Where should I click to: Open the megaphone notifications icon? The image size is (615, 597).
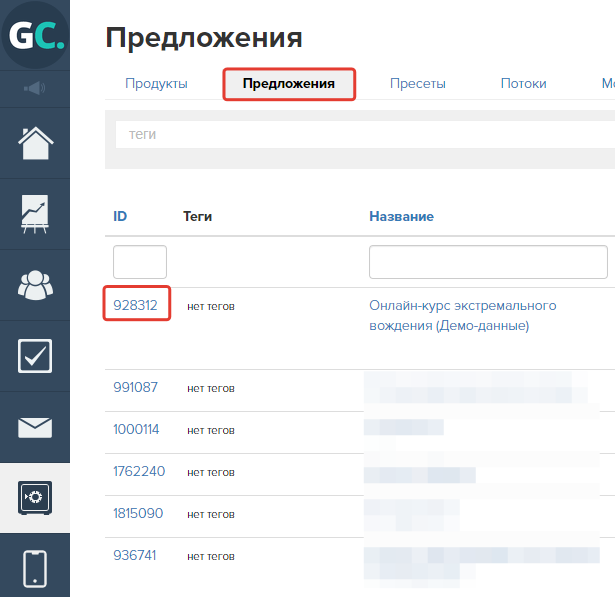(35, 88)
